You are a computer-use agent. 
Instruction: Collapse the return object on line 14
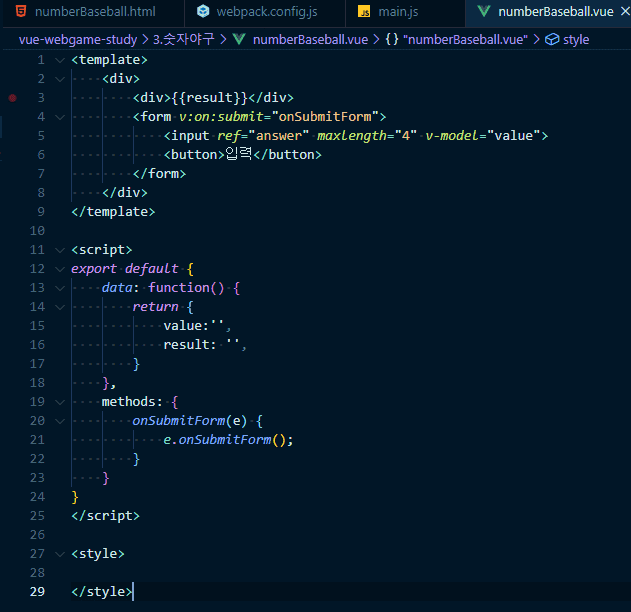pyautogui.click(x=60, y=307)
